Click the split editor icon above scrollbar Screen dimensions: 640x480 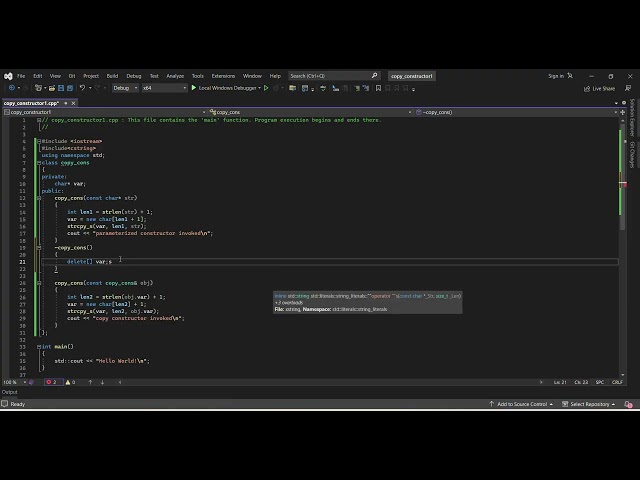click(x=622, y=112)
